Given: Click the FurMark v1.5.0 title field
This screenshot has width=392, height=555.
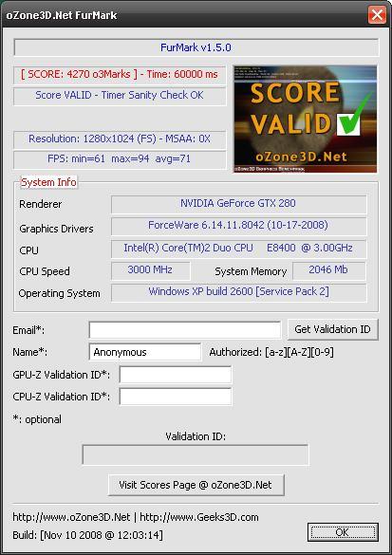Looking at the screenshot, I should tap(196, 47).
